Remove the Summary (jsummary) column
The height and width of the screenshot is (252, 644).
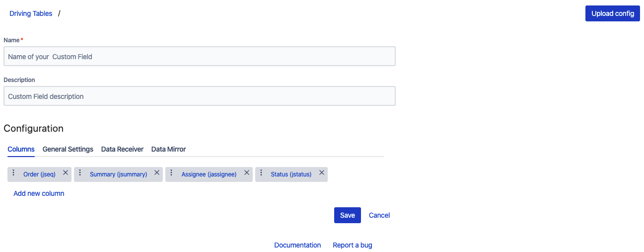coord(157,173)
